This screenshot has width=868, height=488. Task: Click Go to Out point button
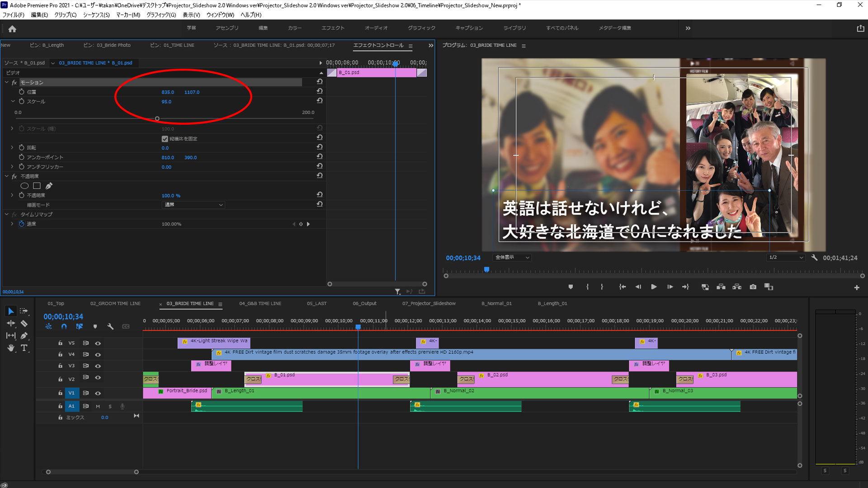pyautogui.click(x=685, y=287)
